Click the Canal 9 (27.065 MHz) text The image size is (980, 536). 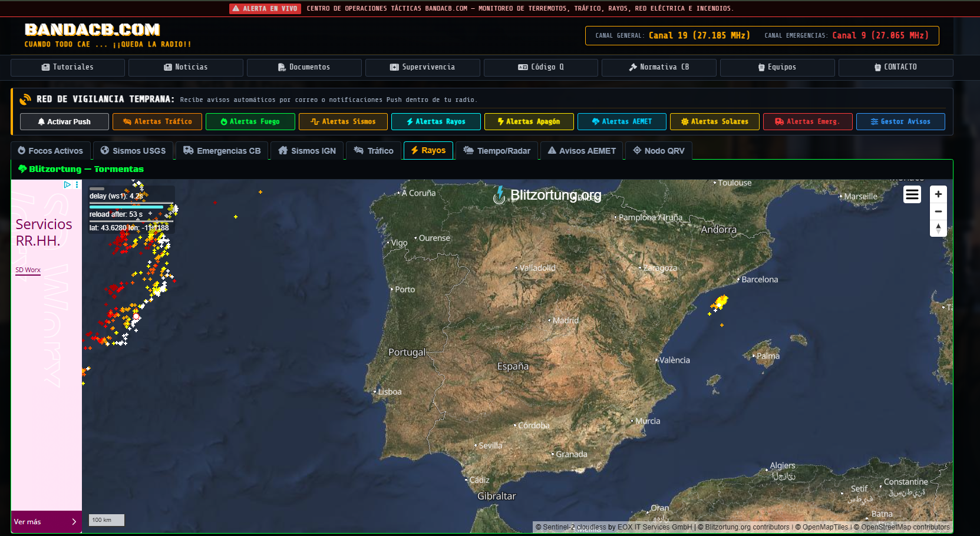pos(880,35)
